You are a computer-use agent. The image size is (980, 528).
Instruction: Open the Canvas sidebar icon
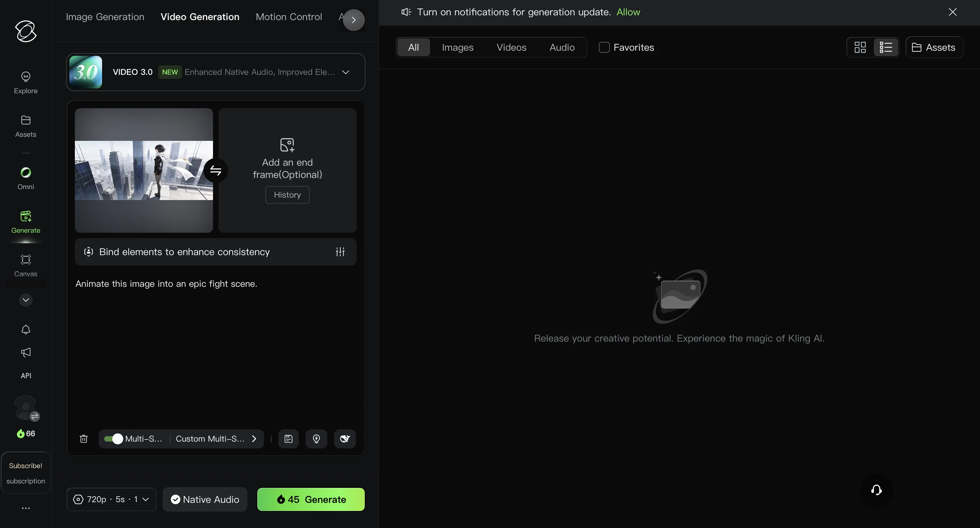coord(26,265)
